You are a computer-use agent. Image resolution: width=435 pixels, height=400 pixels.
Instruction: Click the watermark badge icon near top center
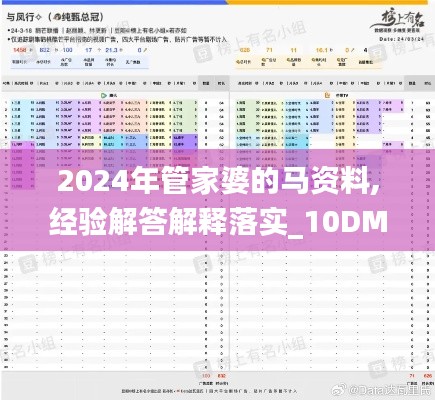pyautogui.click(x=202, y=53)
